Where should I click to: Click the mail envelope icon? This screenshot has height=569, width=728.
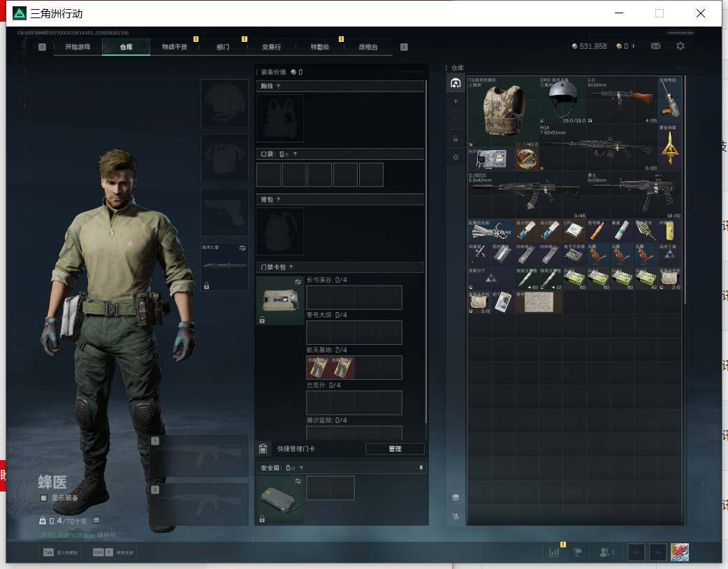tap(655, 46)
